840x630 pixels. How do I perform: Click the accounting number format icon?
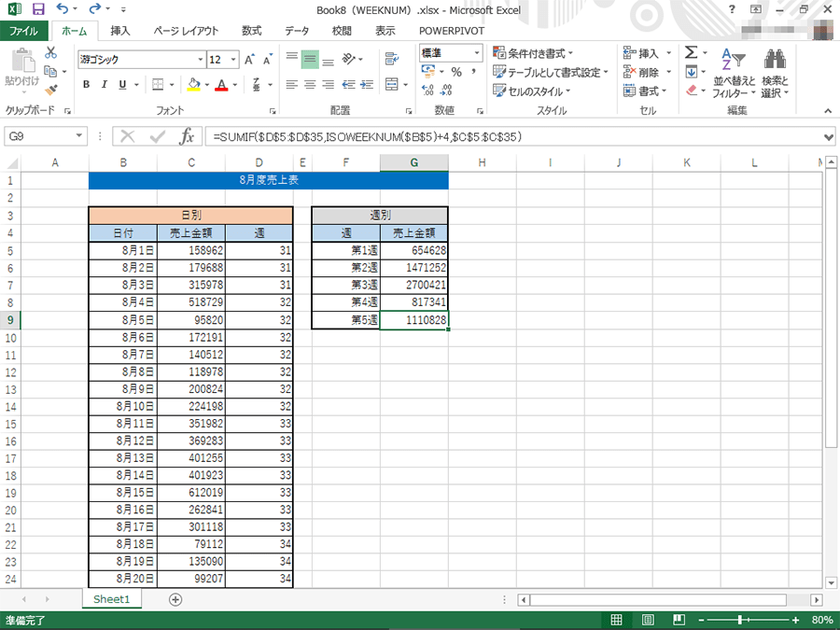(x=428, y=71)
